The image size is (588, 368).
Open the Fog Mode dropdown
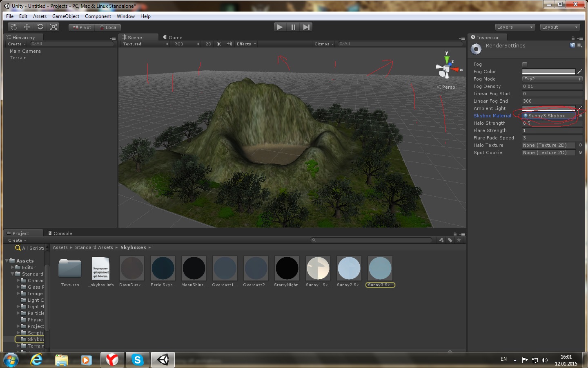[x=552, y=79]
